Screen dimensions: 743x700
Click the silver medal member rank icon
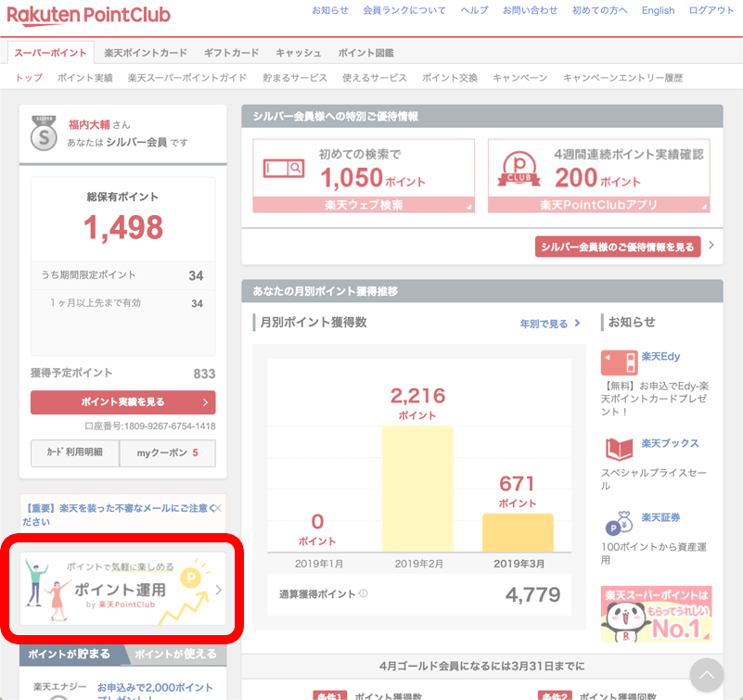tap(44, 134)
